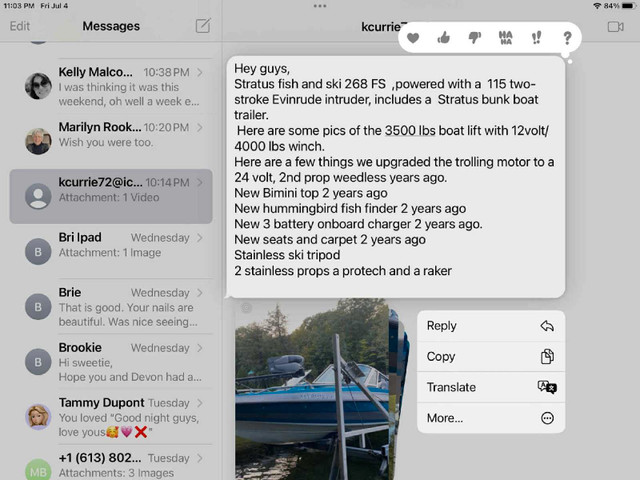Click the 10:14 PM timestamp
The width and height of the screenshot is (640, 480).
tap(167, 182)
